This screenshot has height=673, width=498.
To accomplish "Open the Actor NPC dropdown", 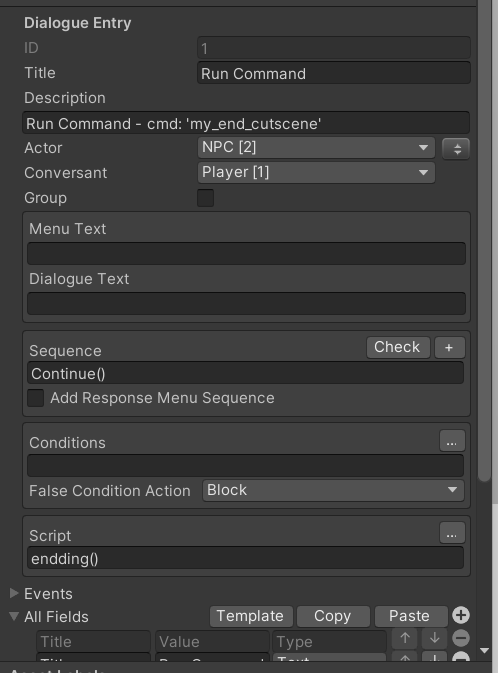I will tap(316, 148).
